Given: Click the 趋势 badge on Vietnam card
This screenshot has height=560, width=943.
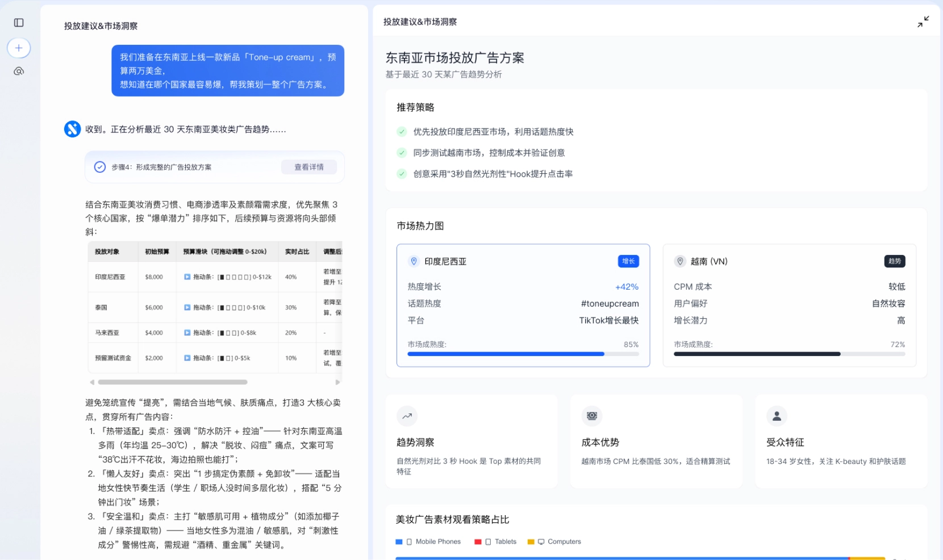Looking at the screenshot, I should point(894,261).
